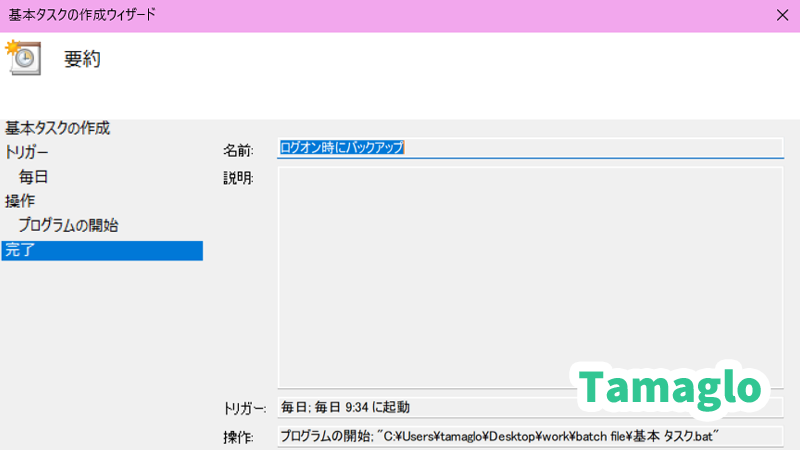The width and height of the screenshot is (800, 450).
Task: Click inside the 説明 description box
Action: [530, 275]
